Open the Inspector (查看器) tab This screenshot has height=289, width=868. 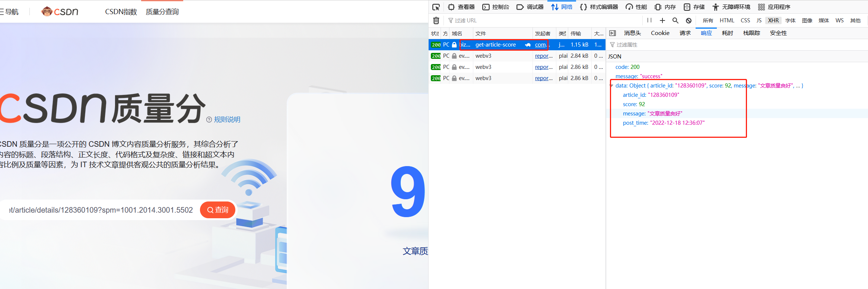coord(461,7)
